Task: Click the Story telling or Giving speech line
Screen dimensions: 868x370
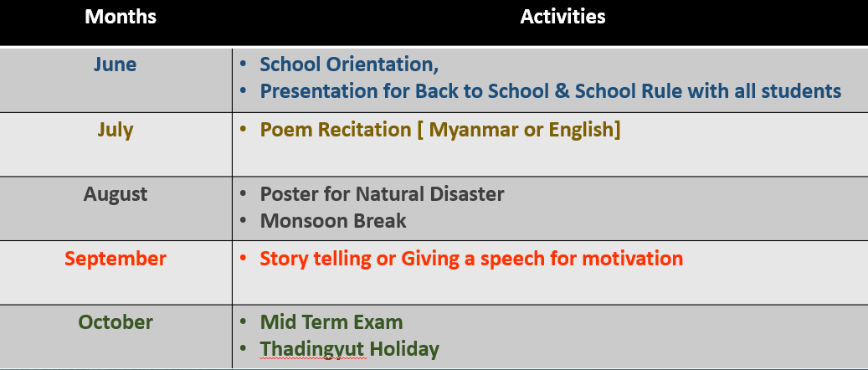Action: click(x=471, y=259)
